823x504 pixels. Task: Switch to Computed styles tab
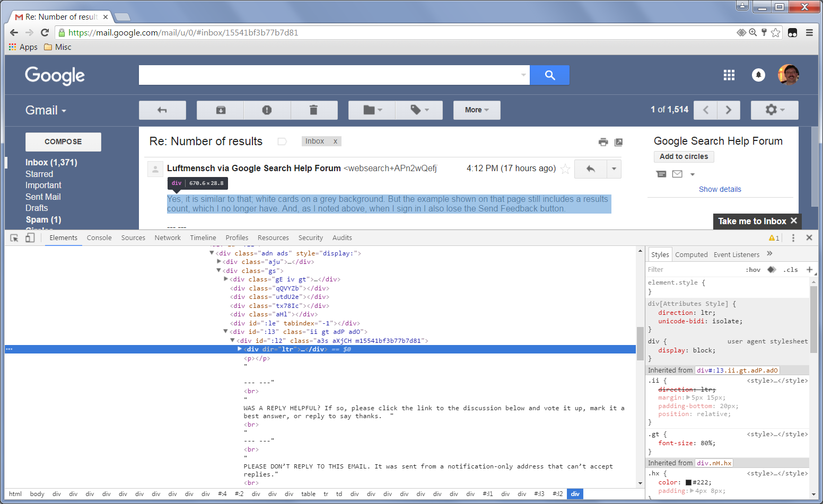691,254
